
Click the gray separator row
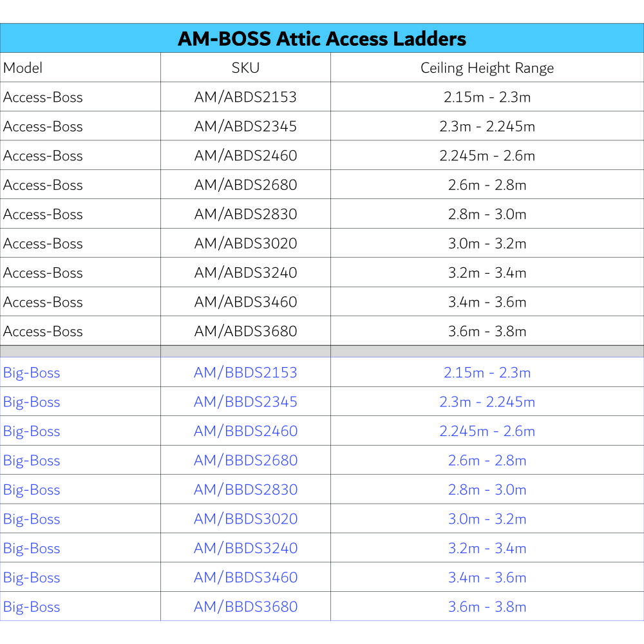tap(321, 351)
